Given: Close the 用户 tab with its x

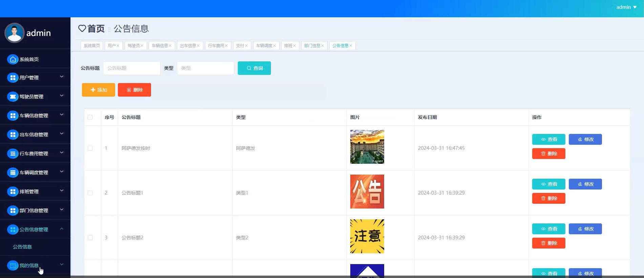Looking at the screenshot, I should click(x=118, y=46).
